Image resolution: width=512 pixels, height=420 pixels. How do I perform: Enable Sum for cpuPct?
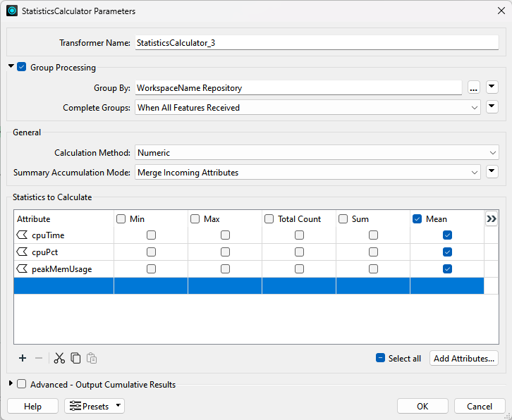tap(373, 252)
